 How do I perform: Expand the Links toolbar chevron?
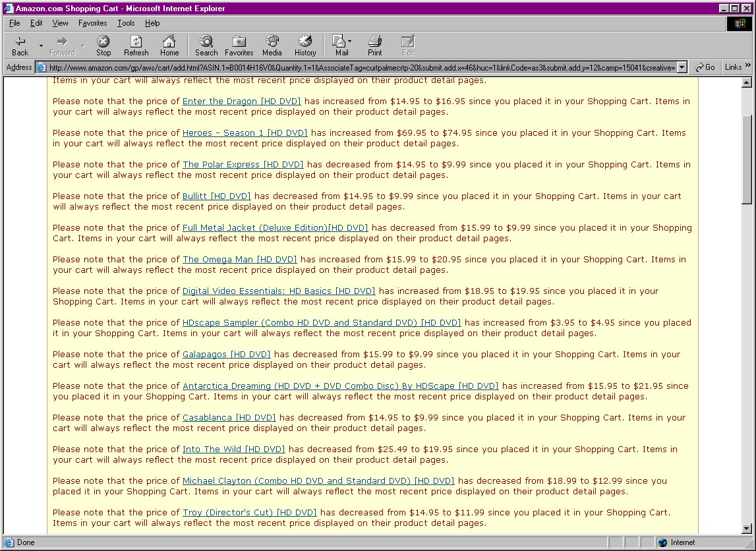(748, 65)
